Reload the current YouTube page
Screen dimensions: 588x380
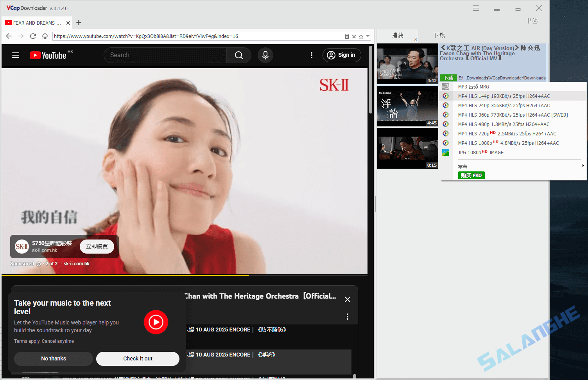coord(33,36)
